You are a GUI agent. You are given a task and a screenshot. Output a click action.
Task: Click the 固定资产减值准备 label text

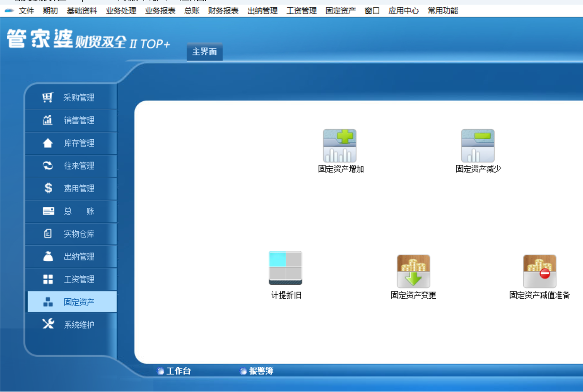539,295
